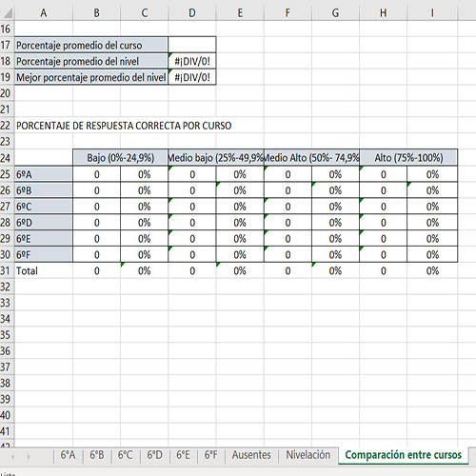The image size is (476, 476).
Task: Click the previous sheet navigation arrow
Action: point(13,457)
